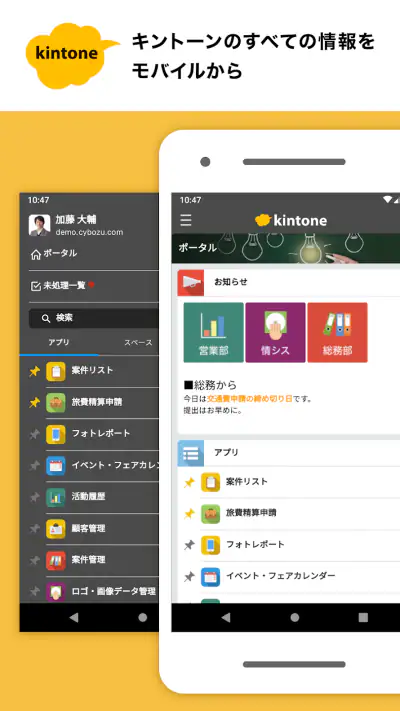Image resolution: width=400 pixels, height=711 pixels.
Task: Tap the kintone logo in the app header
Action: tap(291, 220)
